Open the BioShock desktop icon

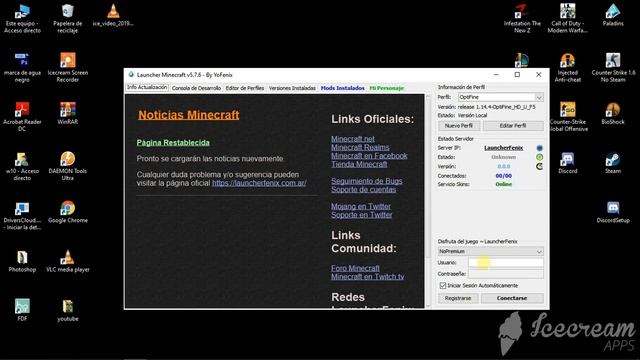[613, 114]
